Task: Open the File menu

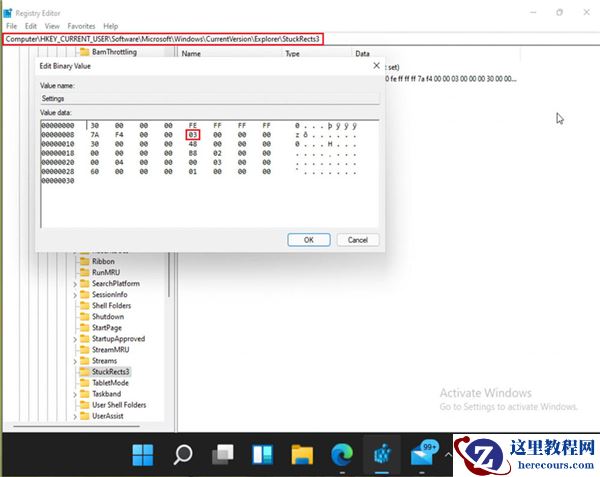Action: [11, 26]
